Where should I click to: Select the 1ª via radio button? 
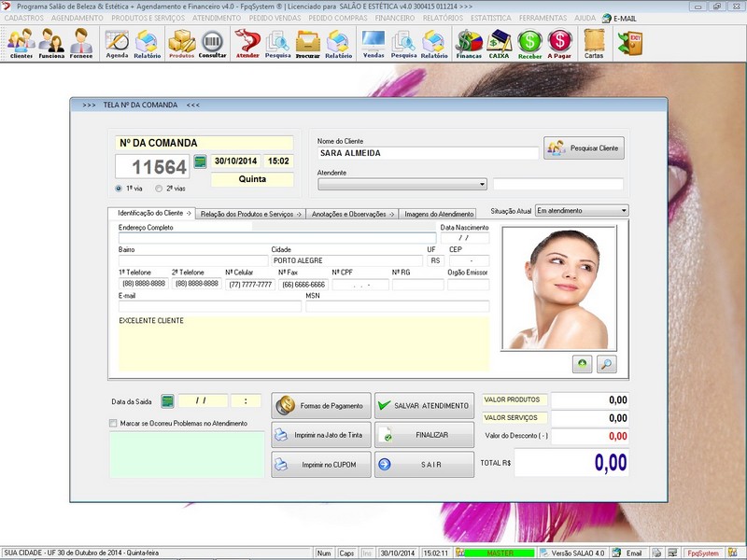pyautogui.click(x=119, y=189)
